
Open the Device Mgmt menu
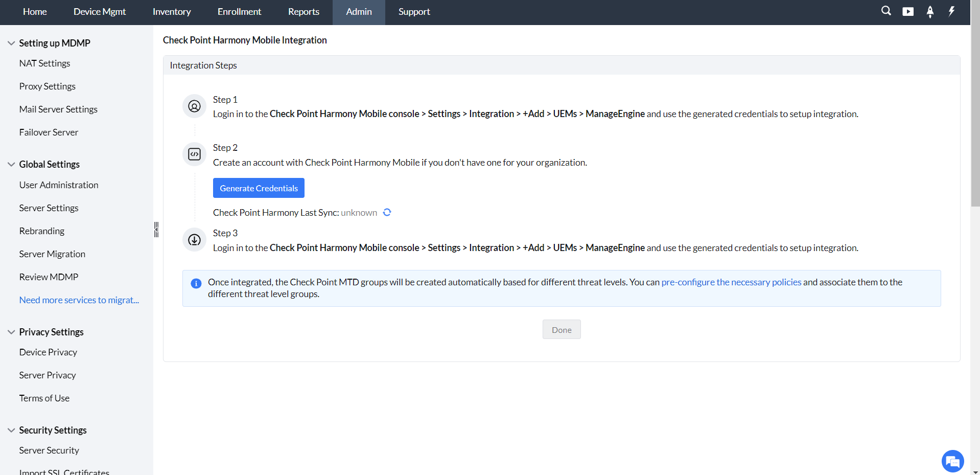point(100,11)
